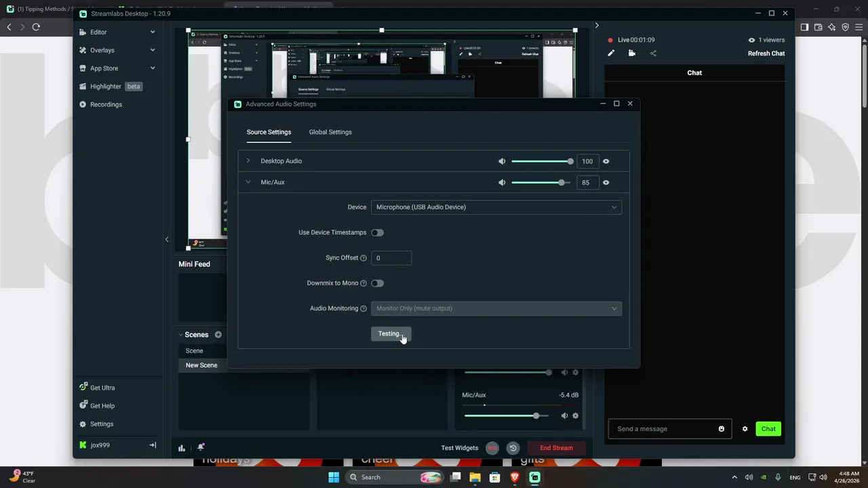Click the replay buffer icon
This screenshot has width=868, height=488.
(x=513, y=448)
